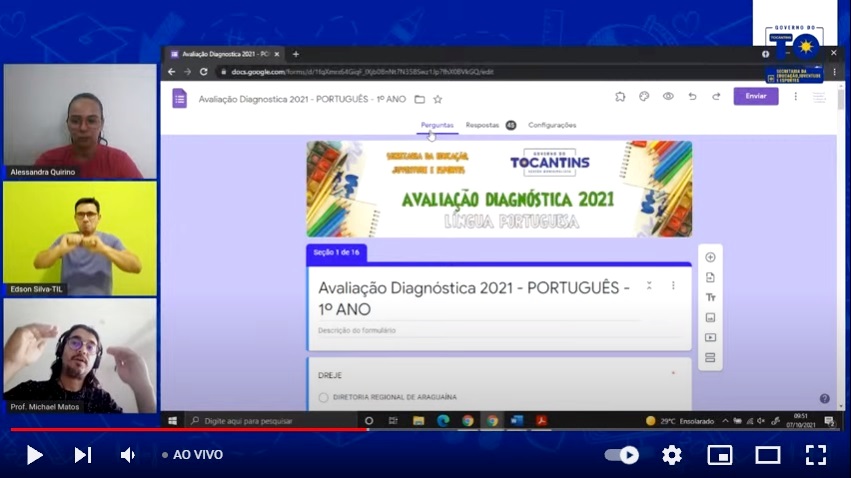Toggle the video autoplay switch
Image resolution: width=851 pixels, height=478 pixels.
click(622, 455)
